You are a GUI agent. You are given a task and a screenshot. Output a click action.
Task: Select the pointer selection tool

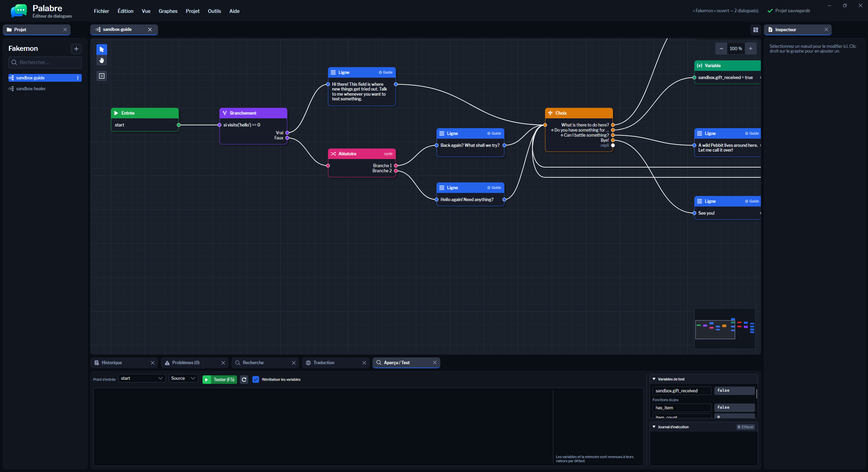[x=101, y=50]
